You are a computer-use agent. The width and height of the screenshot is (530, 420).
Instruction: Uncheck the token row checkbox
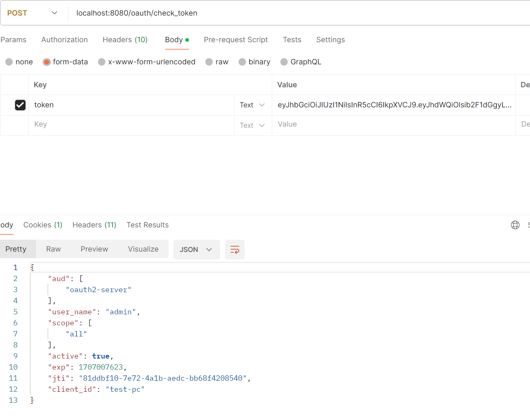click(20, 105)
